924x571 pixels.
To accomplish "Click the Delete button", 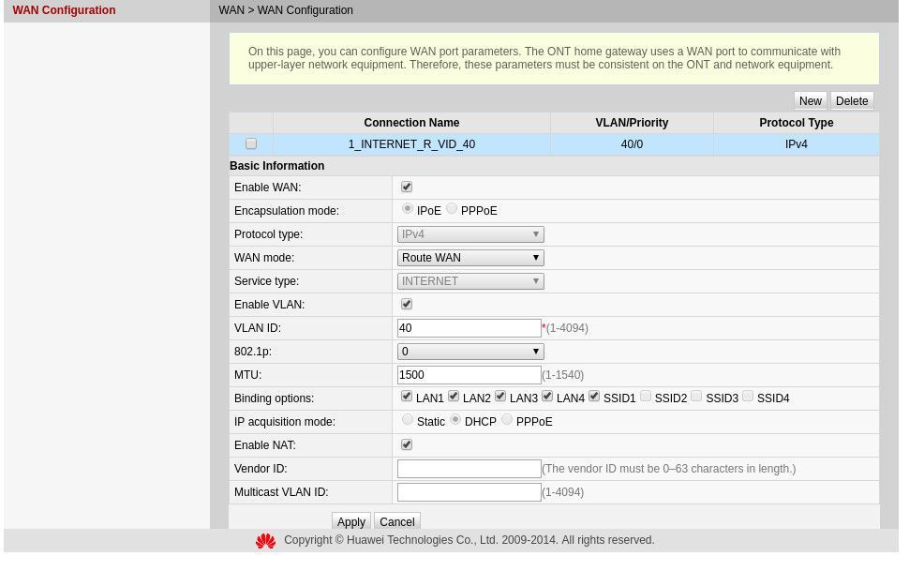I will (852, 101).
